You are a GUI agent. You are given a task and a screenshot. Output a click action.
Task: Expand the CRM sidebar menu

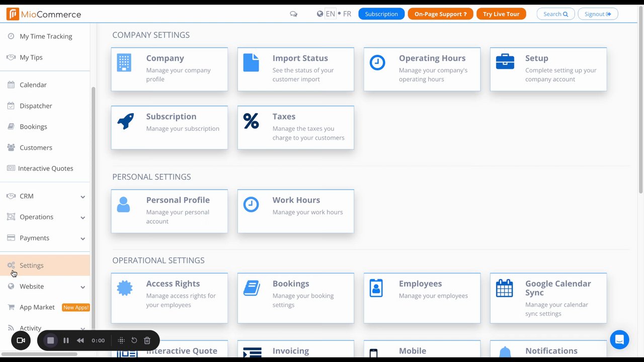[83, 197]
